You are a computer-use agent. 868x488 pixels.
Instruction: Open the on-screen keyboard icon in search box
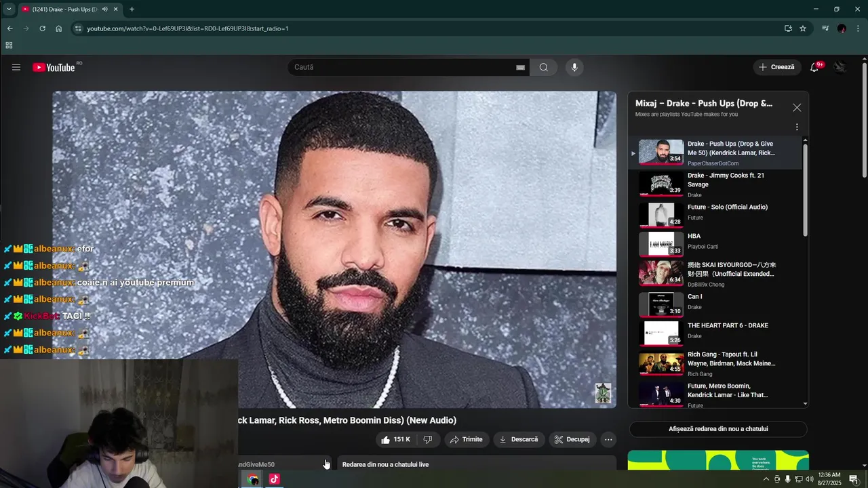click(520, 67)
